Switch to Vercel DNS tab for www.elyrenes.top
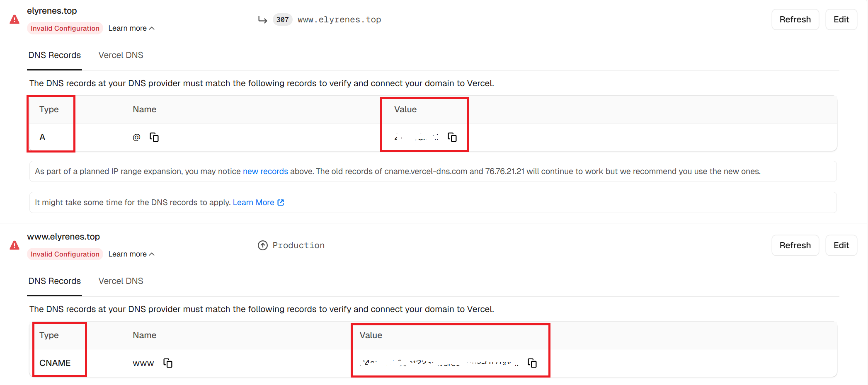Screen dimensions: 868x385 tap(121, 281)
